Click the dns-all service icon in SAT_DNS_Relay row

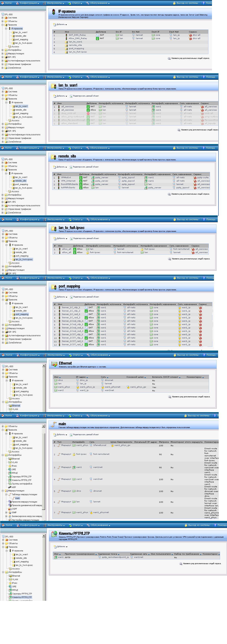tap(191, 35)
